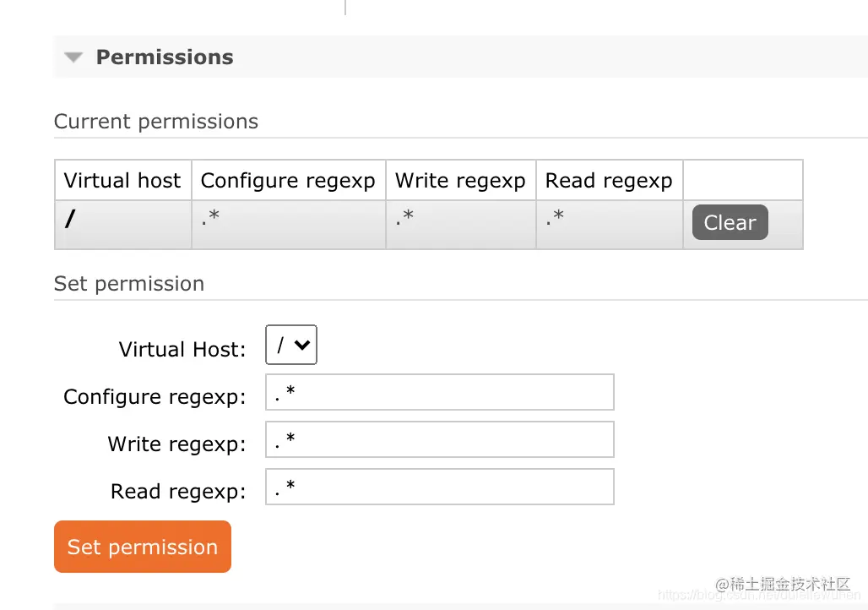Click the Write regexp column header
Image resolution: width=868 pixels, height=610 pixels.
[x=460, y=181]
